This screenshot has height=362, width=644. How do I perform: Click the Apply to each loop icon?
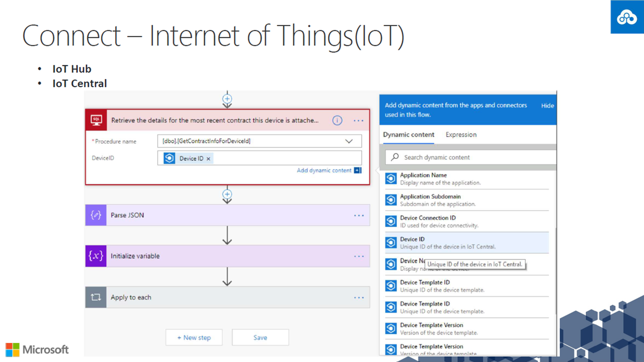(x=96, y=297)
